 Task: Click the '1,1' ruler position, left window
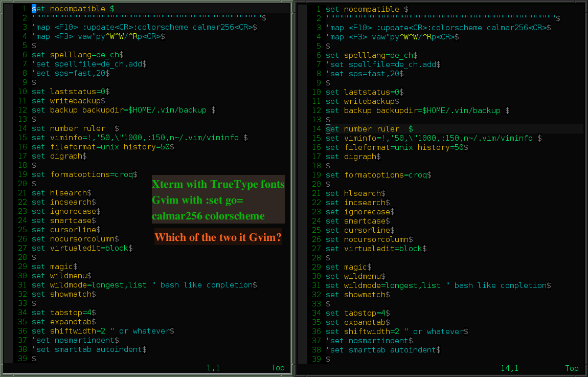click(213, 368)
